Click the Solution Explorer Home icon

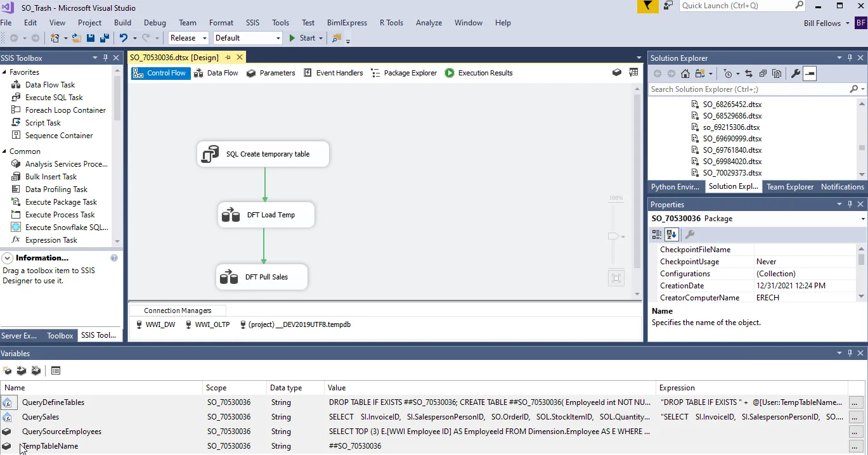click(x=685, y=74)
